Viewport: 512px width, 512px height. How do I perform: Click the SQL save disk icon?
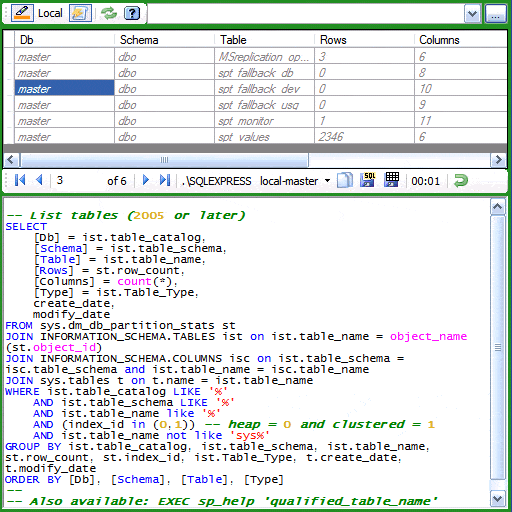point(368,179)
